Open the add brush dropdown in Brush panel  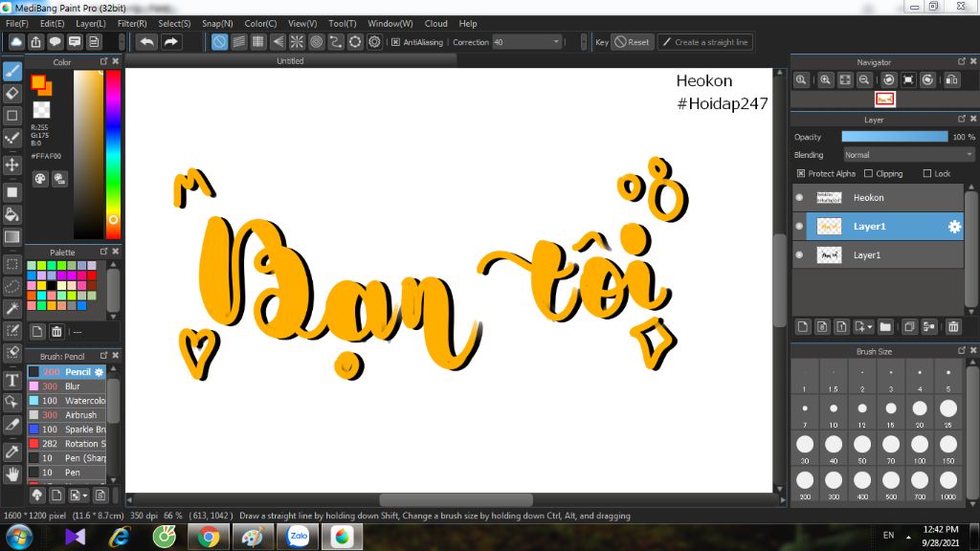click(x=85, y=496)
